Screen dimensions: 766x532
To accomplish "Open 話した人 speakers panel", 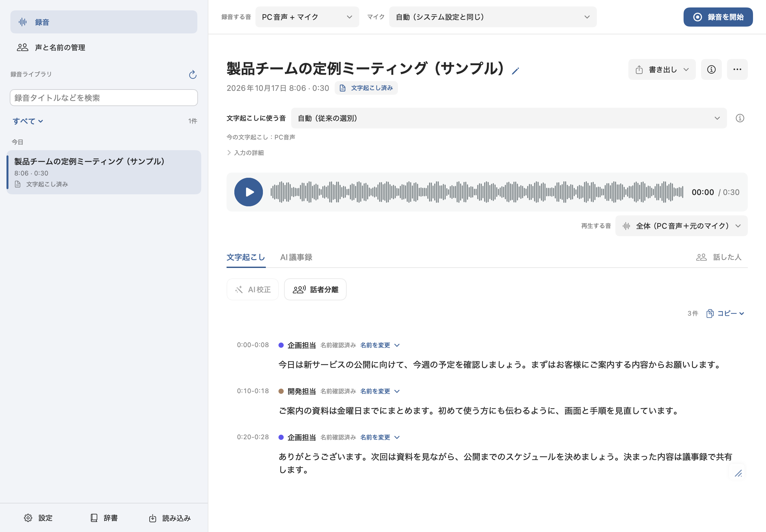I will tap(719, 257).
